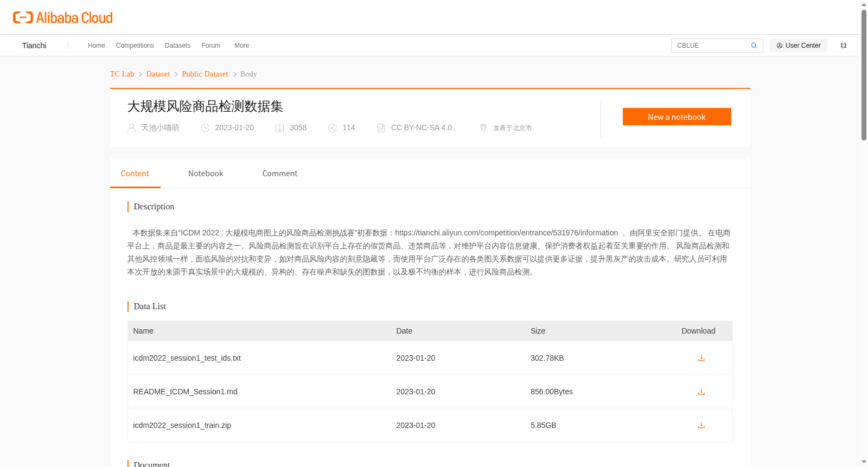This screenshot has width=868, height=467.
Task: Switch to the Comment tab
Action: coord(280,174)
